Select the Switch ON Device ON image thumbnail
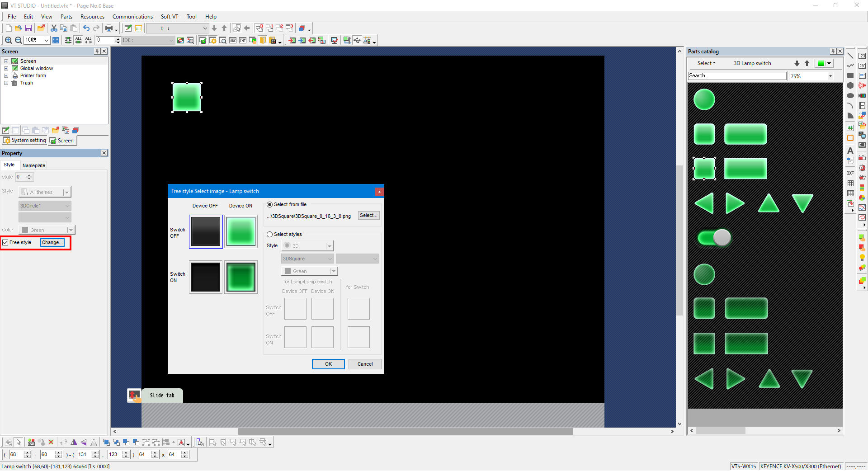This screenshot has height=471, width=868. point(241,277)
